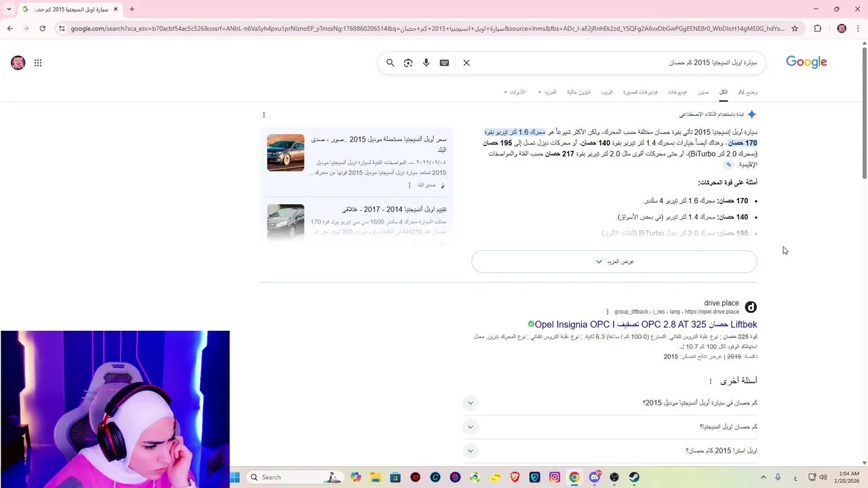
Task: Open three-dot menu beside أسئلة أخرى
Action: click(711, 381)
